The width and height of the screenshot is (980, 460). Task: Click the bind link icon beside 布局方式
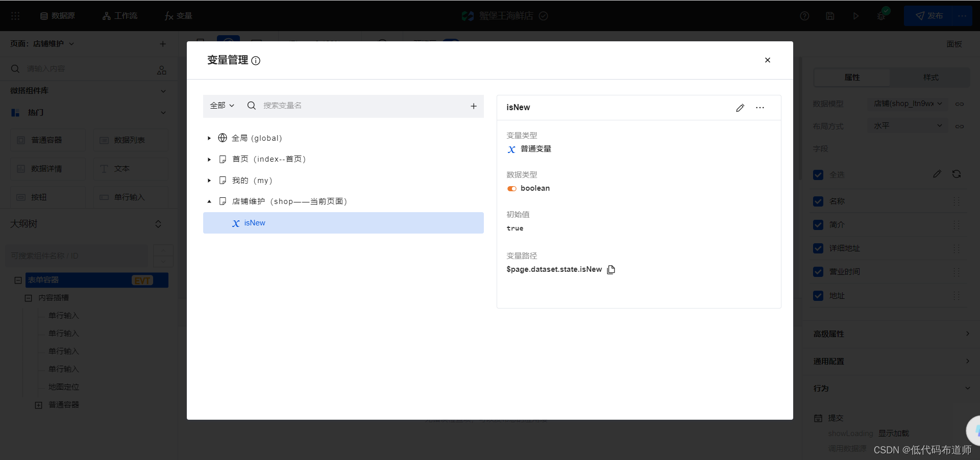(960, 126)
